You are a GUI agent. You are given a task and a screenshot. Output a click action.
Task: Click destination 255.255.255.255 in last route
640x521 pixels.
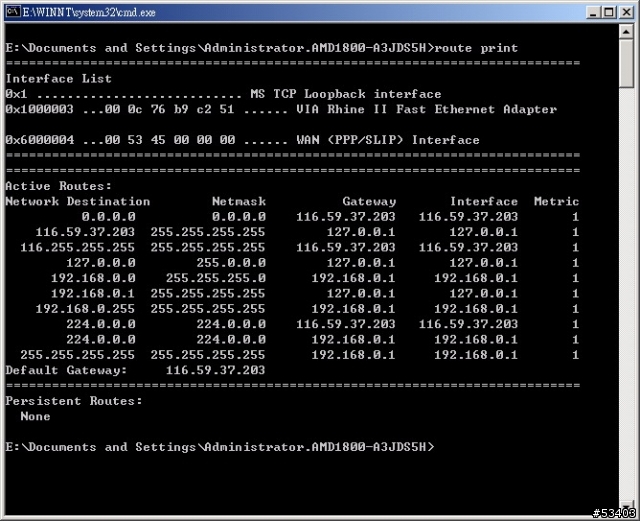tap(78, 355)
